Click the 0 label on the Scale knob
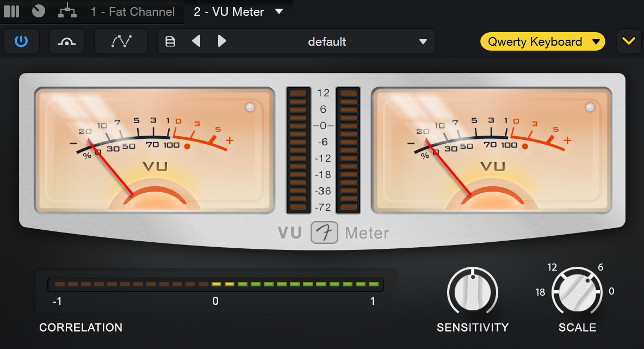Image resolution: width=644 pixels, height=349 pixels. click(611, 291)
